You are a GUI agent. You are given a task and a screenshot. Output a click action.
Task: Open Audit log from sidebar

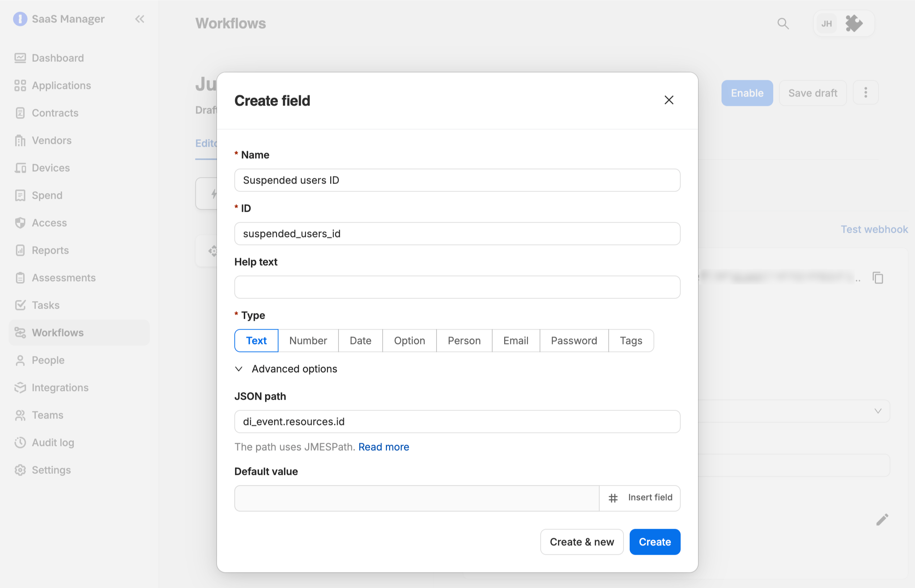[x=53, y=442]
